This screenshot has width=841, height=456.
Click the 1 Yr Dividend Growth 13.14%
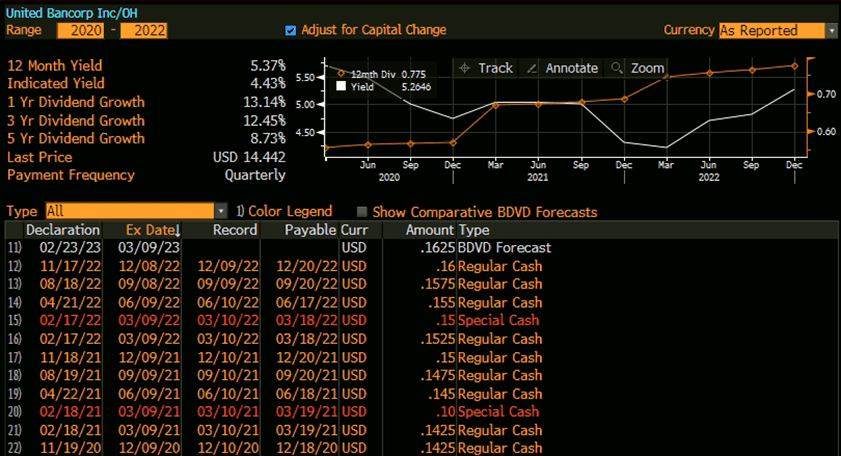264,102
